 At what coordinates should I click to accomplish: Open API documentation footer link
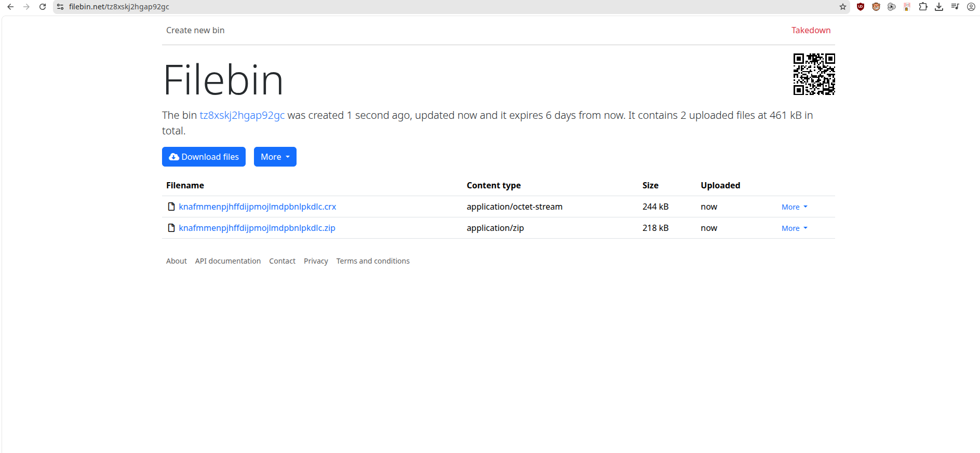228,261
